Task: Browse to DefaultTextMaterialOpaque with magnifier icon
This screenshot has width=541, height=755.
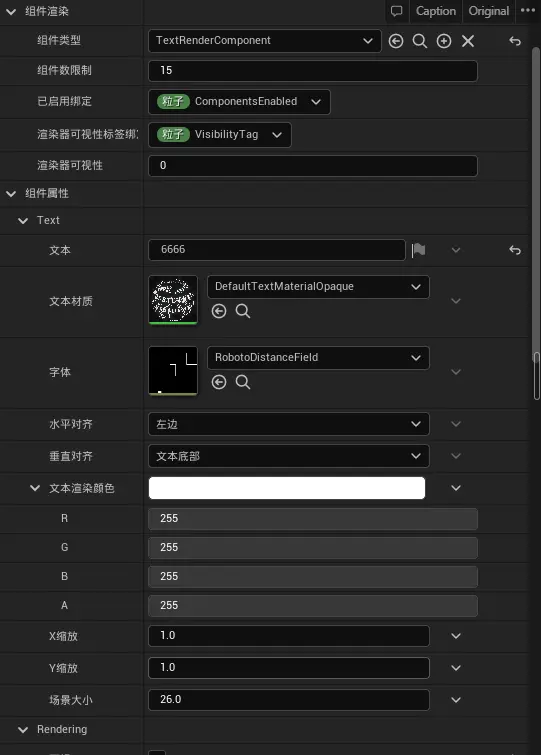Action: (243, 311)
